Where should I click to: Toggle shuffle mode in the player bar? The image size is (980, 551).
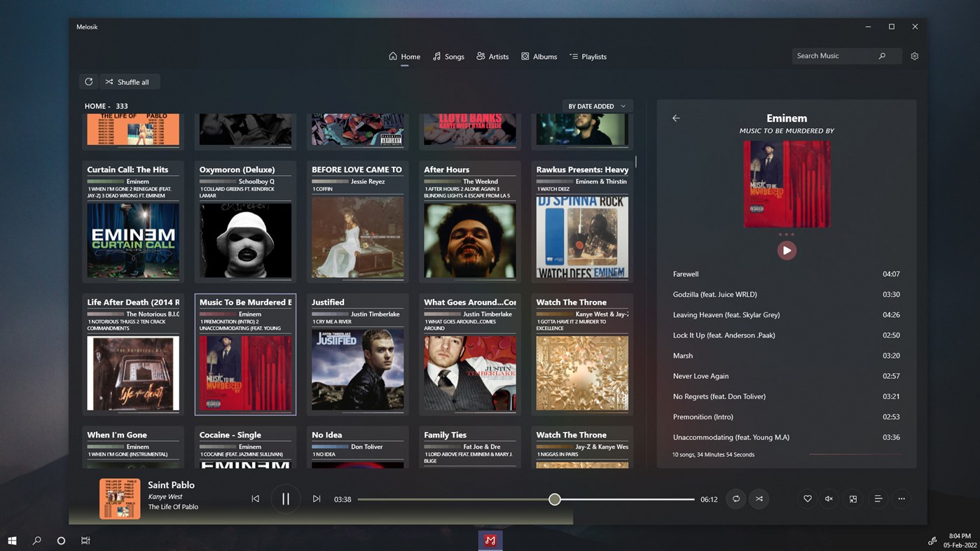click(759, 498)
